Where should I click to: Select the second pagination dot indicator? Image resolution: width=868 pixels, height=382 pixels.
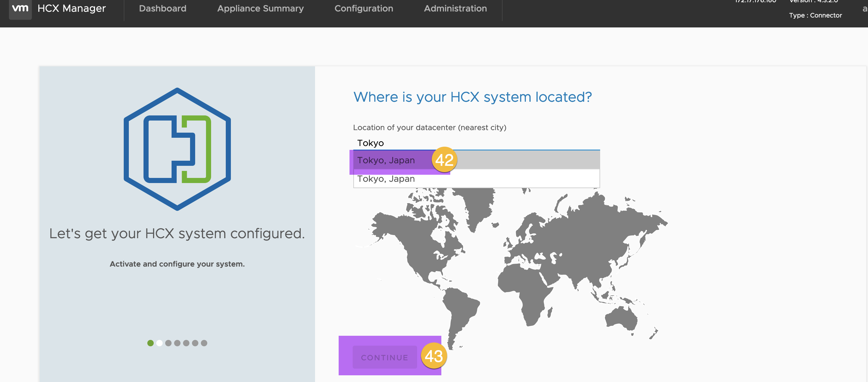(159, 343)
